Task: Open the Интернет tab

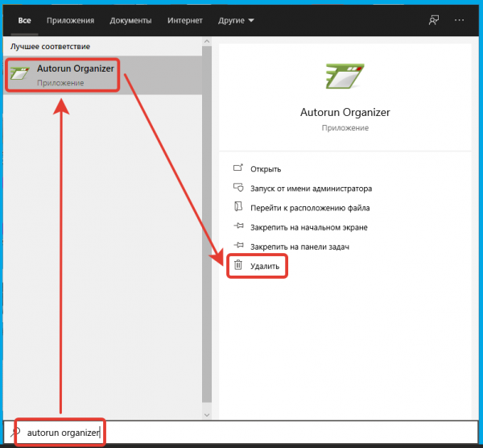Action: click(185, 21)
